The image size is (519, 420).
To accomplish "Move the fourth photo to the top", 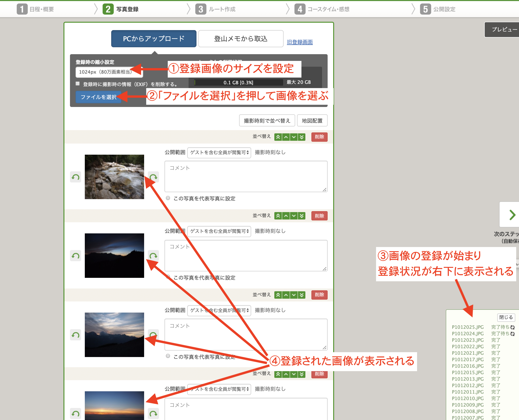I will [x=278, y=374].
